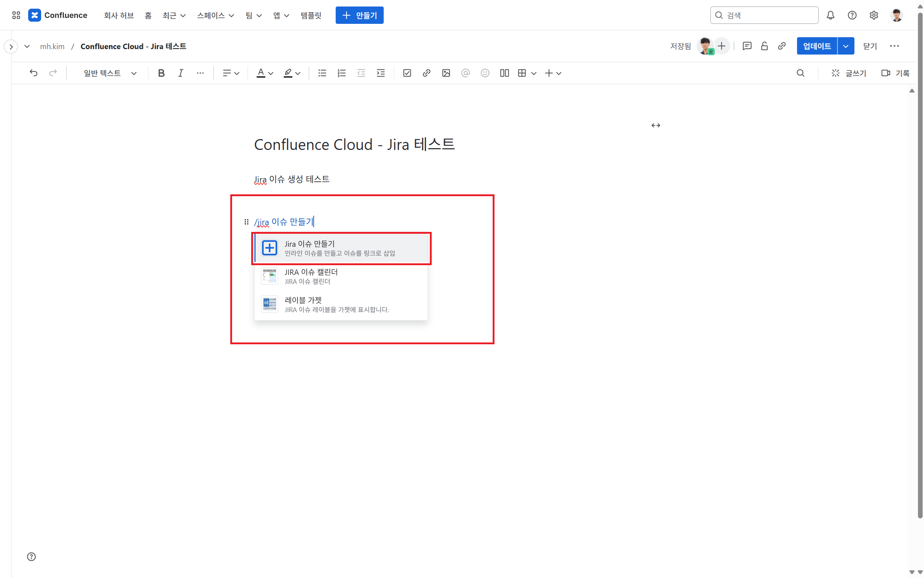The width and height of the screenshot is (924, 578).
Task: Toggle italic formatting
Action: pyautogui.click(x=180, y=73)
